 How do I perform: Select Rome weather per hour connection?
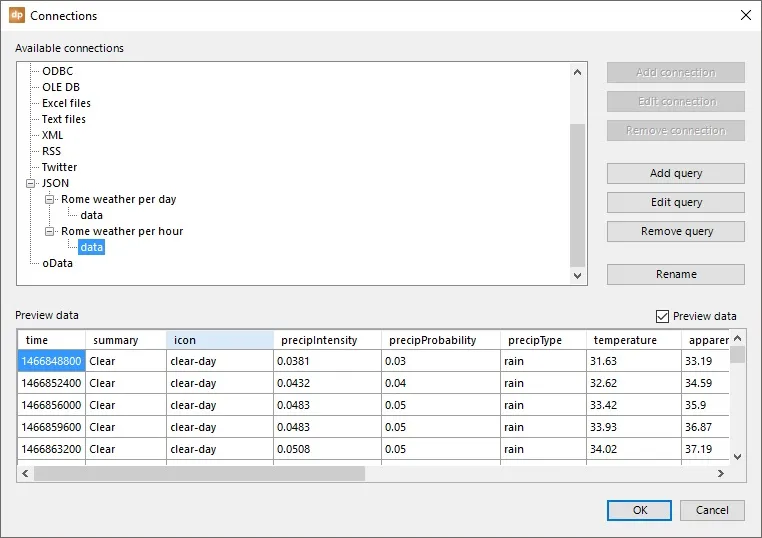point(122,231)
